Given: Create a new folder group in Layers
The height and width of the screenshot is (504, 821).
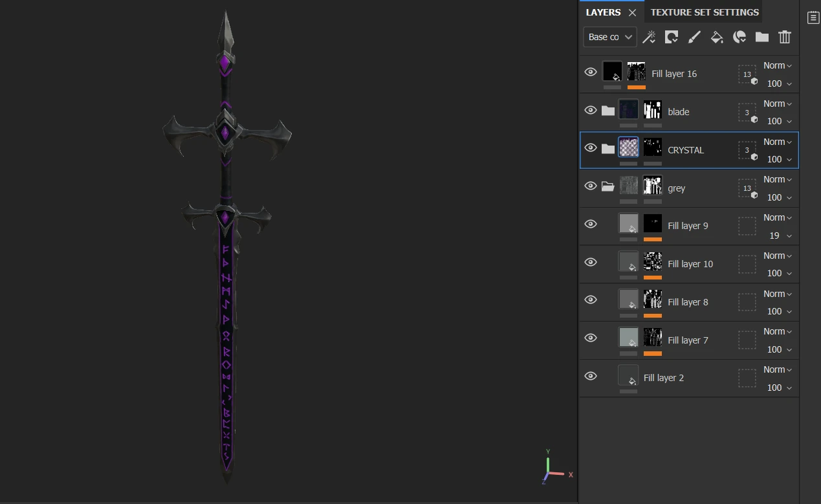Looking at the screenshot, I should click(762, 37).
